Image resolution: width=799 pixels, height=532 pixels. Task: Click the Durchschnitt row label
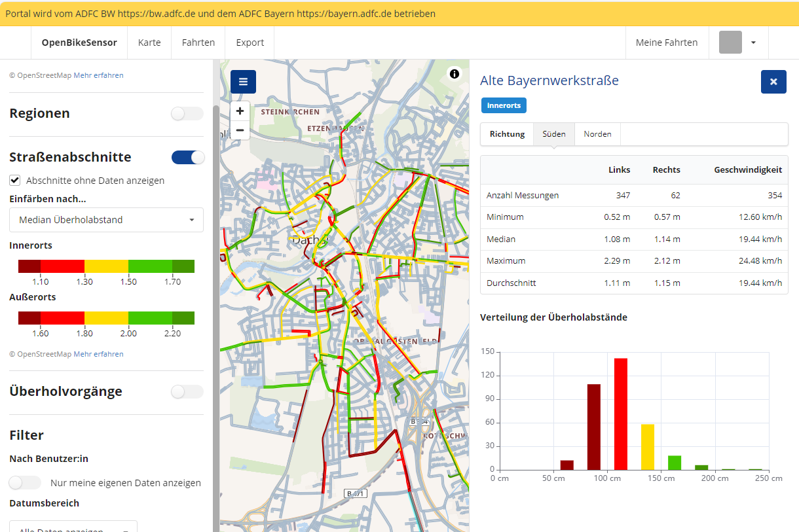(x=511, y=283)
